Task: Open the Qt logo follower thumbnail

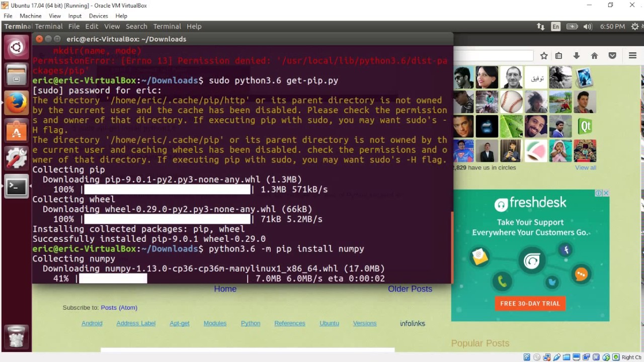Action: [585, 127]
